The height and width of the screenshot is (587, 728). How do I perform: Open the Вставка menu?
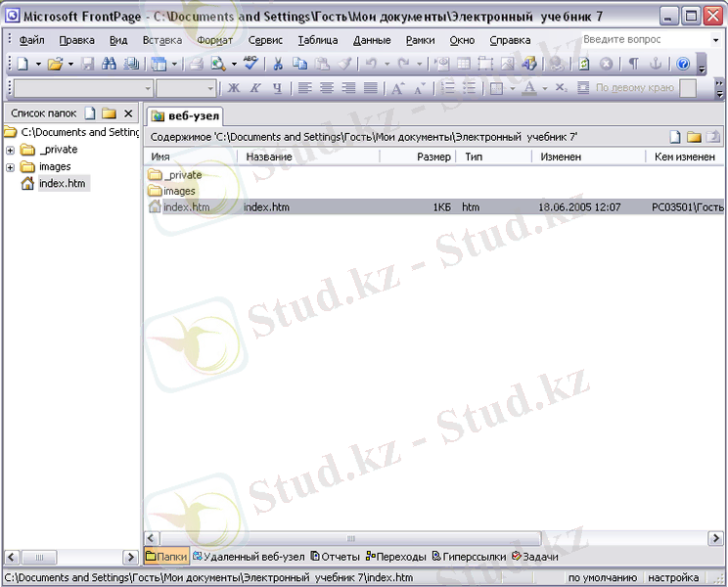tap(162, 40)
